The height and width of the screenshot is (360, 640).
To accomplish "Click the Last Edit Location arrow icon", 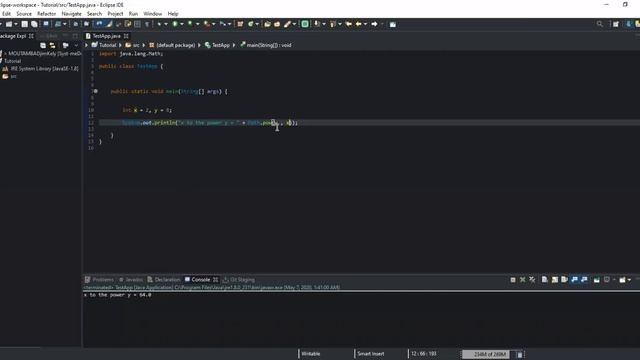I will point(348,24).
